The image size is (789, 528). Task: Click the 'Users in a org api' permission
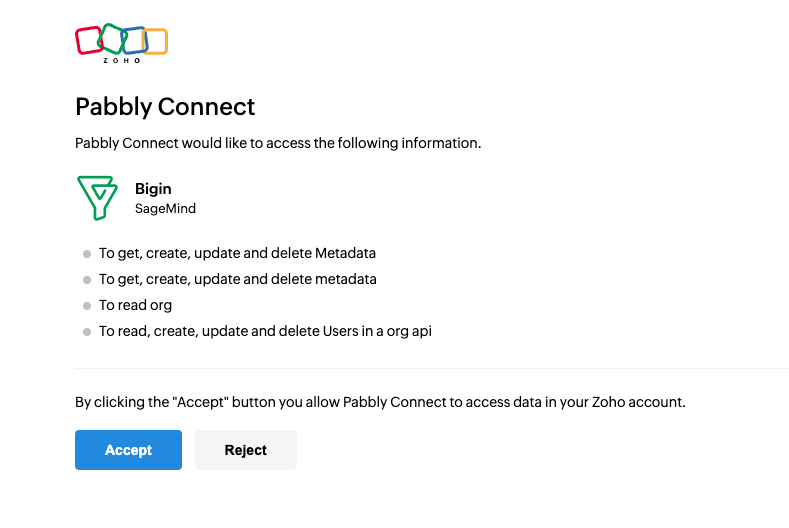pos(265,331)
